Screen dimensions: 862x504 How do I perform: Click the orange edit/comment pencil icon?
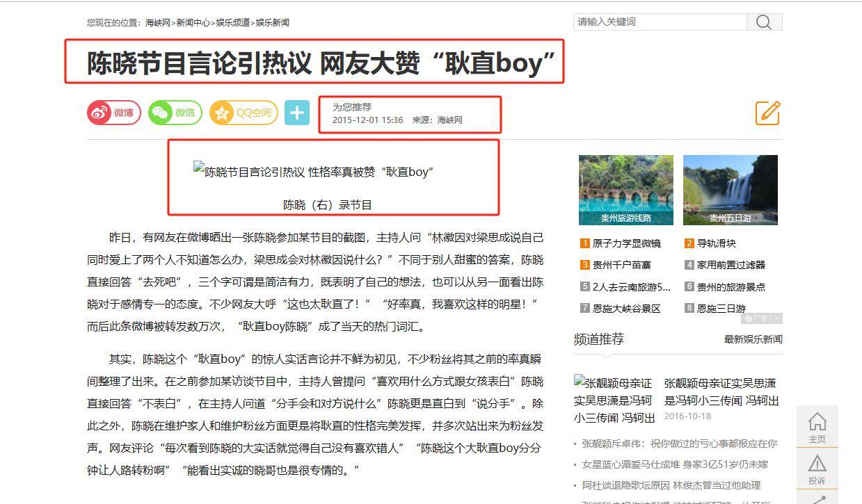767,113
